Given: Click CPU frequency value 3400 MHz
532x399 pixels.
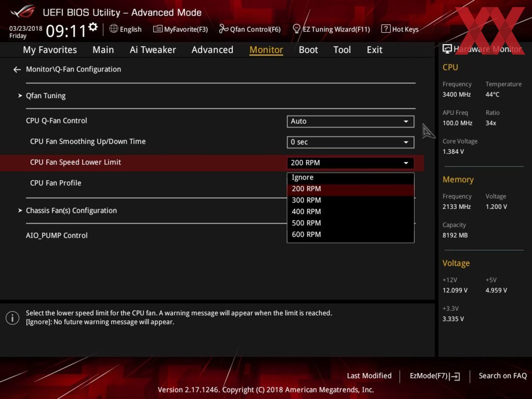Looking at the screenshot, I should tap(457, 95).
